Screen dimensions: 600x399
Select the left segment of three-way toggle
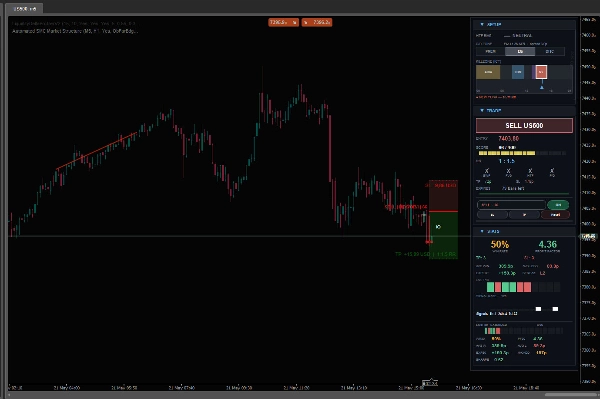tap(491, 51)
